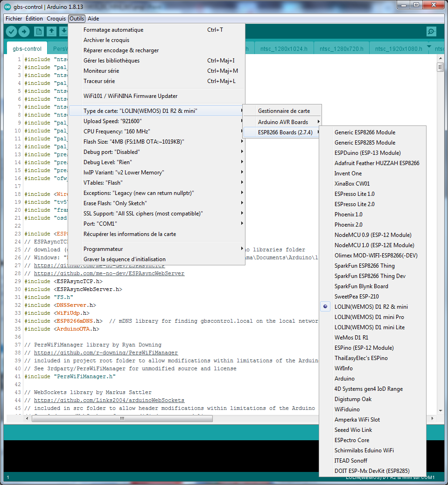Select WeMos D1 R1 board
This screenshot has height=485, width=448.
point(373,338)
